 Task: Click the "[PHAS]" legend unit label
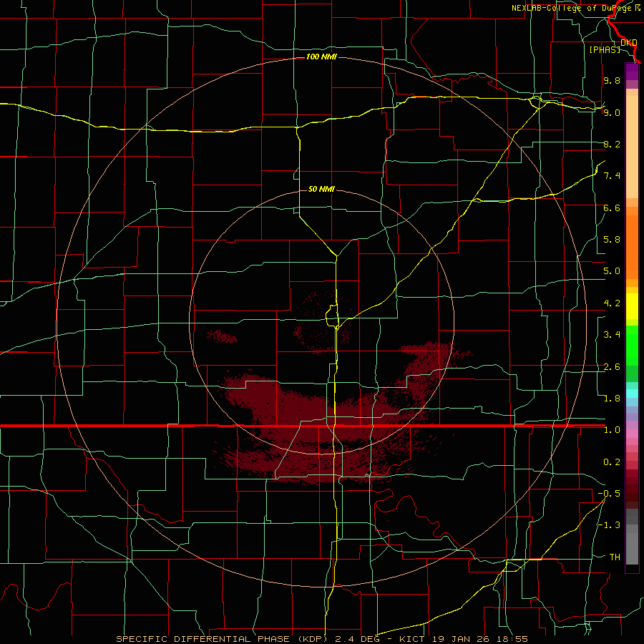point(605,49)
